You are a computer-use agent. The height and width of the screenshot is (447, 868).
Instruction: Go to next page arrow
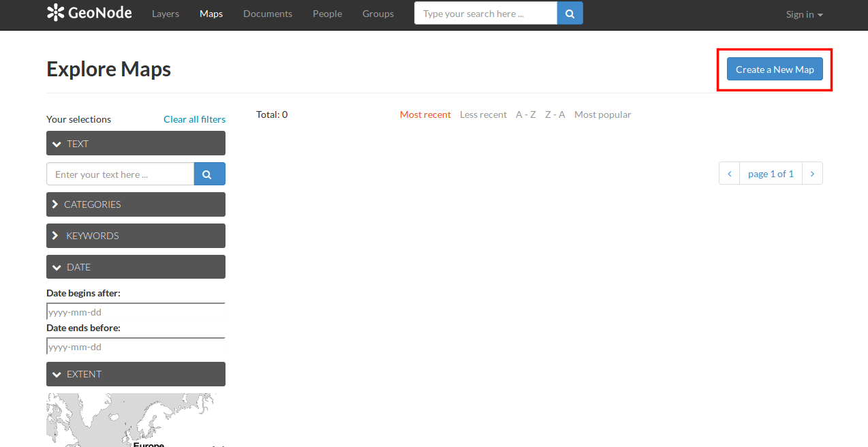pyautogui.click(x=812, y=174)
